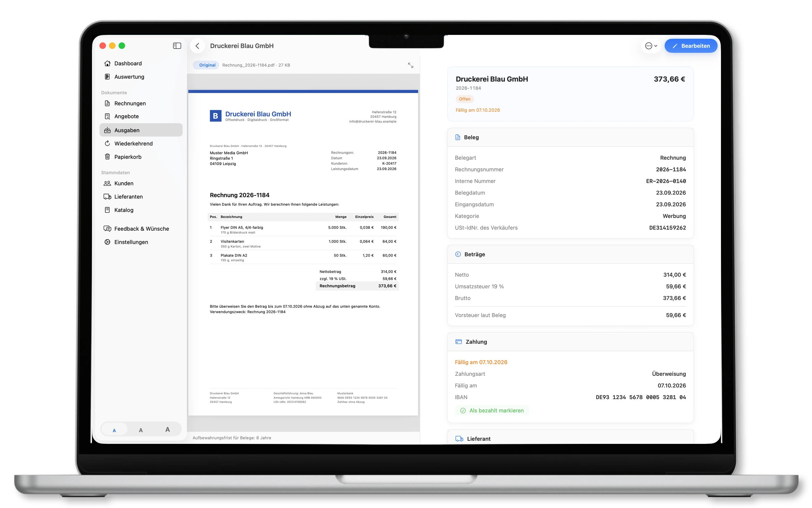Viewport: 812px width, 508px height.
Task: Click the USt-IdNr. value DE314159262
Action: coord(667,228)
